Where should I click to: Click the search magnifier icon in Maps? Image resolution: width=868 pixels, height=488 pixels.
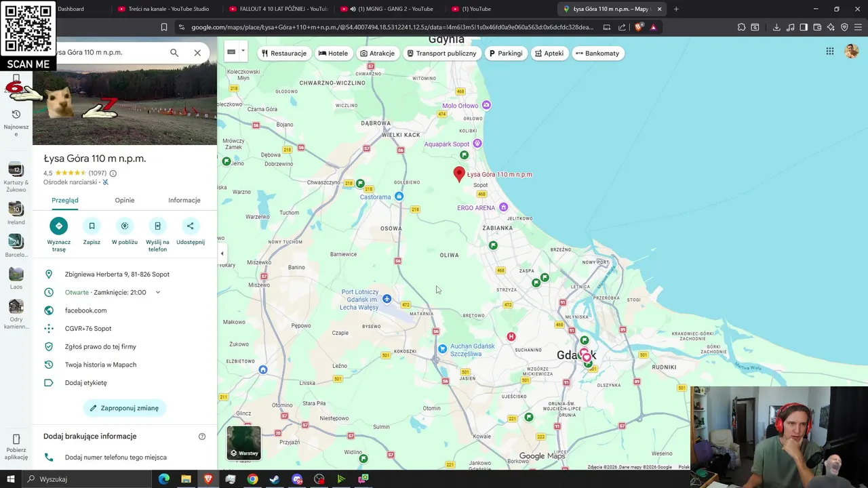coord(174,52)
